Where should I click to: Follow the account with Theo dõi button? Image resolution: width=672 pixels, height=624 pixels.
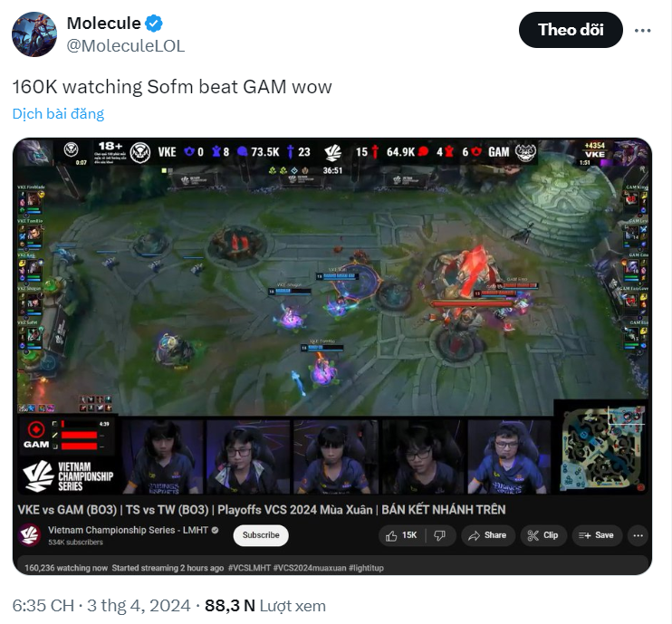571,30
